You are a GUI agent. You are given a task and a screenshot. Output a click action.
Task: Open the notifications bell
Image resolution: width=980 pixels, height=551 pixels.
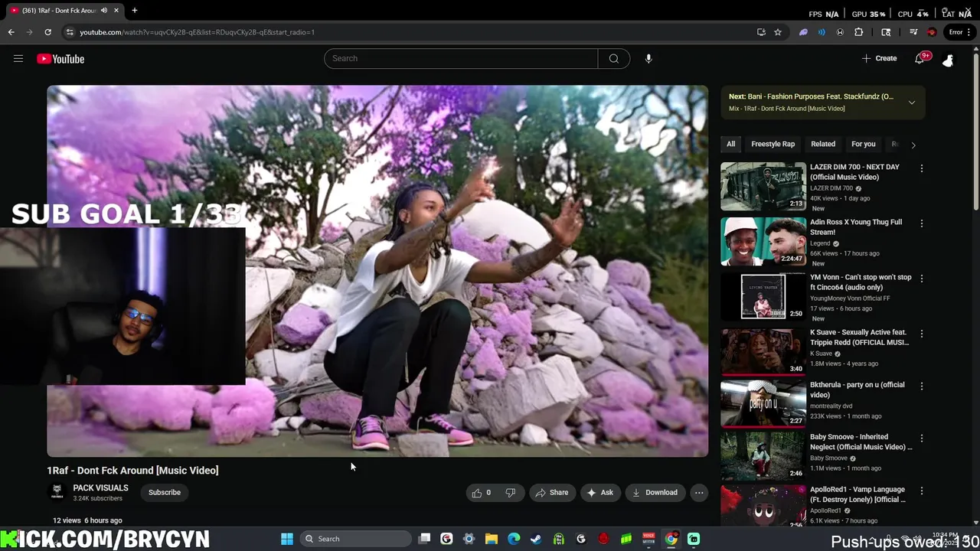920,59
